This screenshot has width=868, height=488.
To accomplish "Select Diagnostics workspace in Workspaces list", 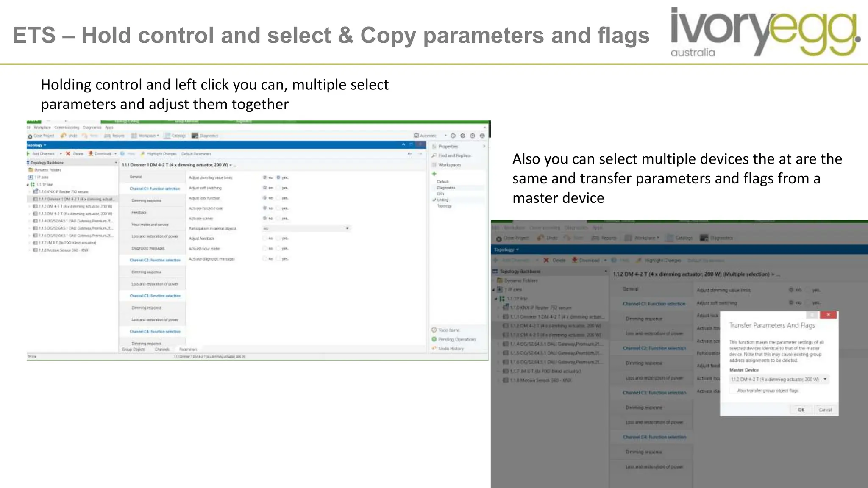I will coord(446,188).
